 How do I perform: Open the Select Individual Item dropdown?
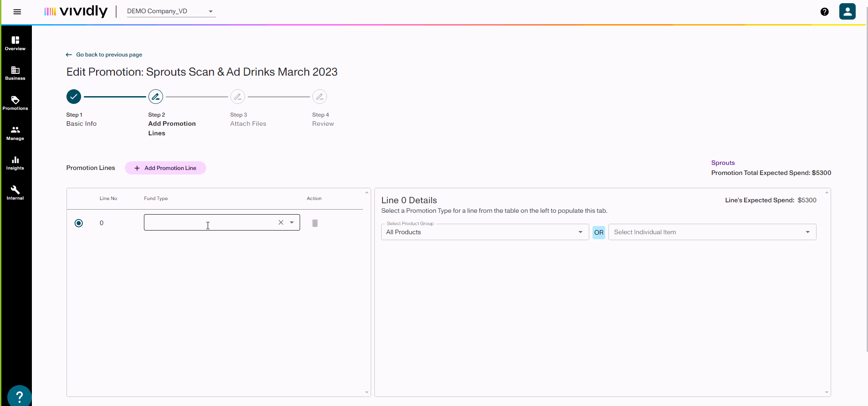(712, 232)
